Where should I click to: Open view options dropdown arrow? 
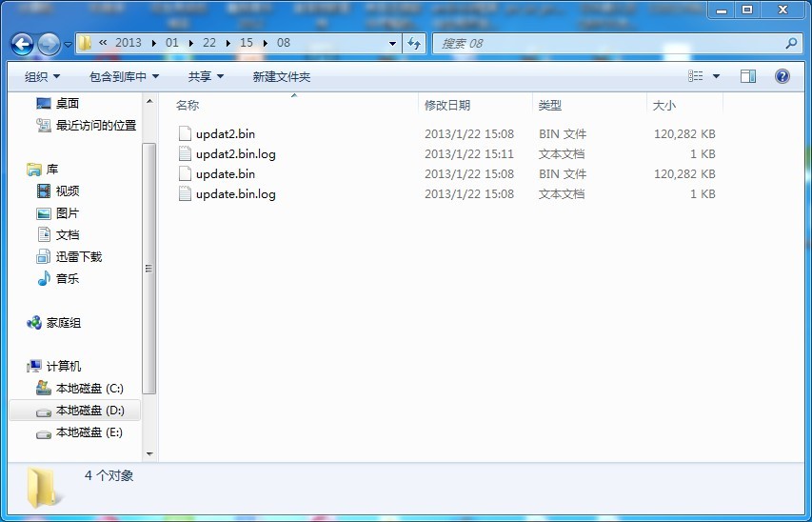click(716, 77)
